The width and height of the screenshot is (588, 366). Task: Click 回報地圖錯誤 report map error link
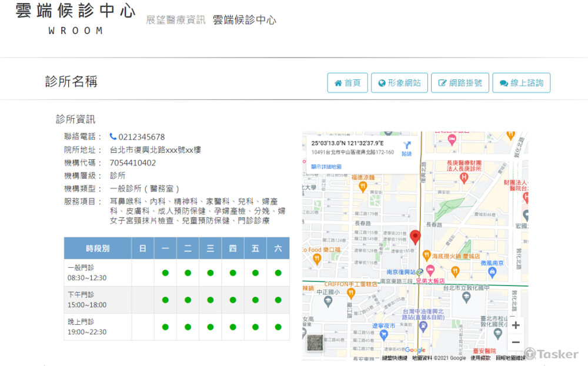[x=510, y=358]
